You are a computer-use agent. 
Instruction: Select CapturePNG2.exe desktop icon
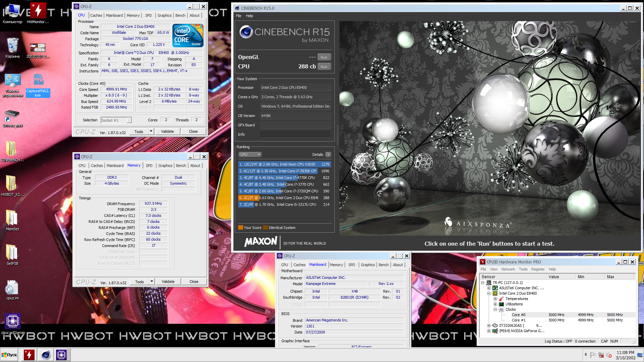pyautogui.click(x=38, y=85)
